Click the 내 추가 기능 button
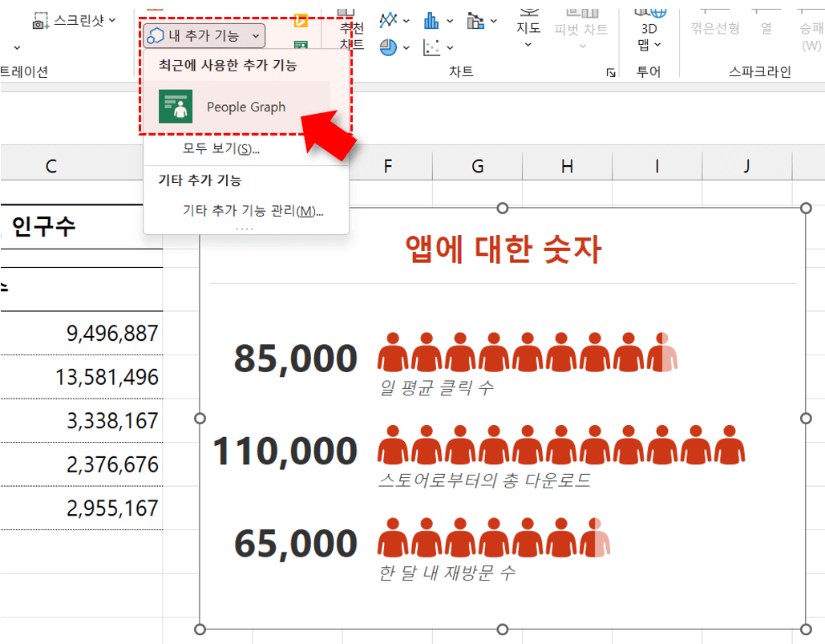The height and width of the screenshot is (644, 825). click(204, 36)
